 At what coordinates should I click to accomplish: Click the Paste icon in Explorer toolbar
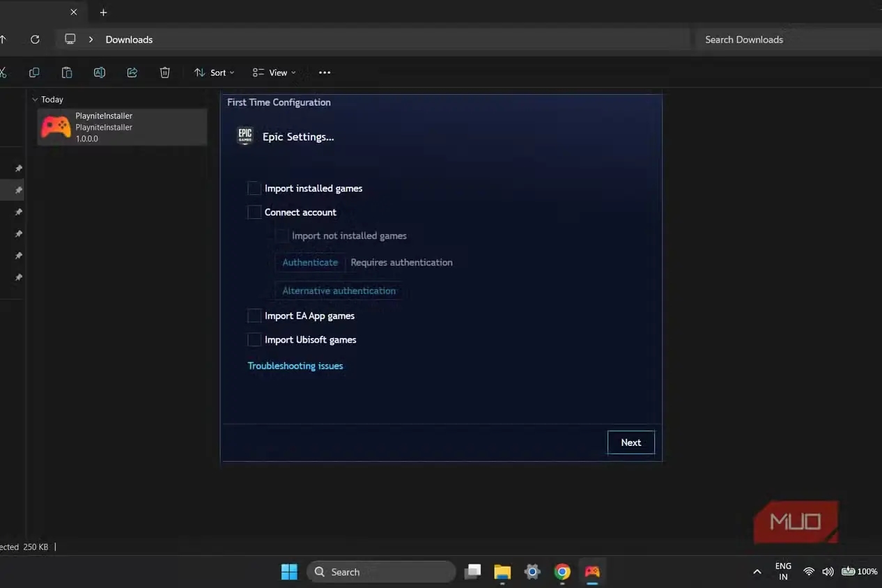coord(67,72)
